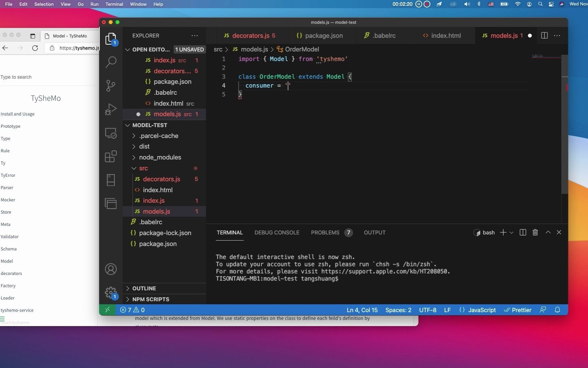Change end of line sequence LF

point(447,310)
